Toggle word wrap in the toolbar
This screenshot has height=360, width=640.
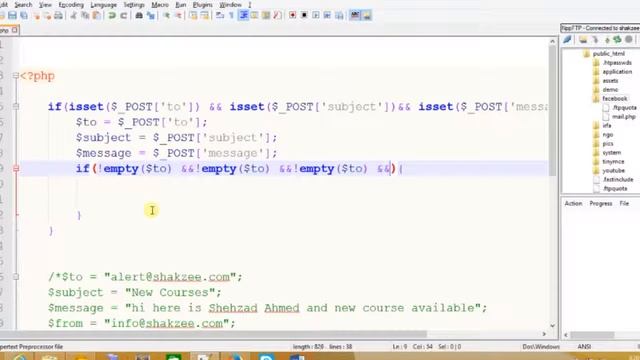(x=220, y=16)
